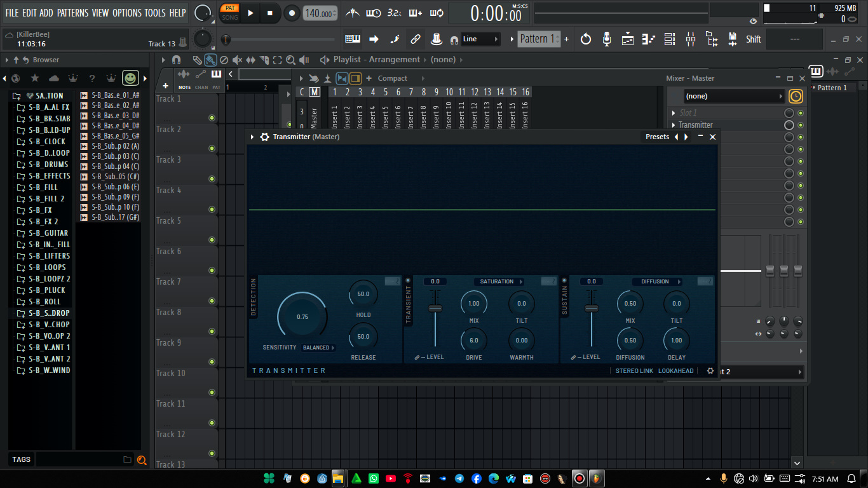868x488 pixels.
Task: Expand Mixer Slot 1 arrow menu
Action: 674,113
